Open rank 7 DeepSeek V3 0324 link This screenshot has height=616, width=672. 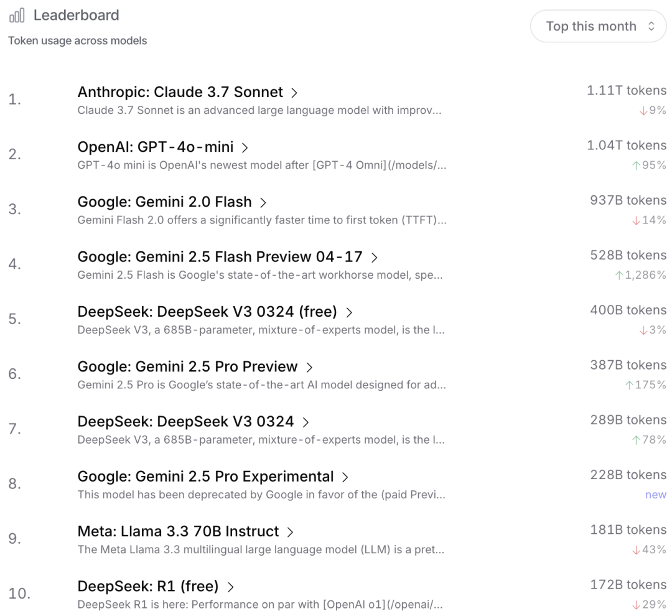185,421
